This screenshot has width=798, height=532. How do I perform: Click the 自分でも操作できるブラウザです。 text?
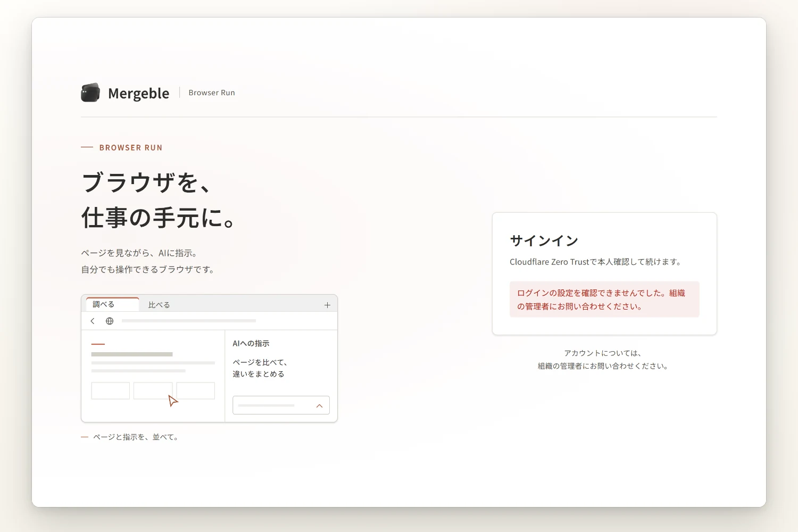coord(149,270)
